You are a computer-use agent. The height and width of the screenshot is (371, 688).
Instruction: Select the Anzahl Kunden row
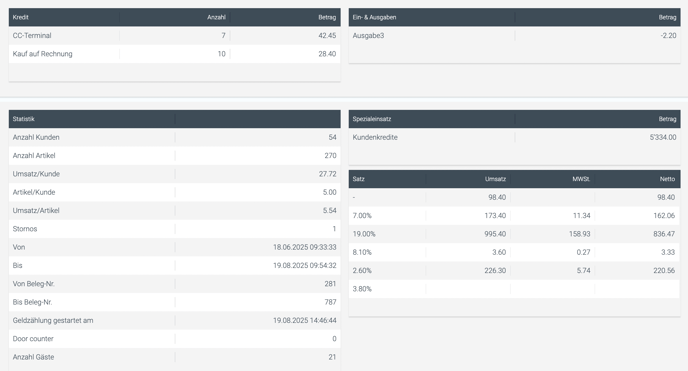pos(175,137)
